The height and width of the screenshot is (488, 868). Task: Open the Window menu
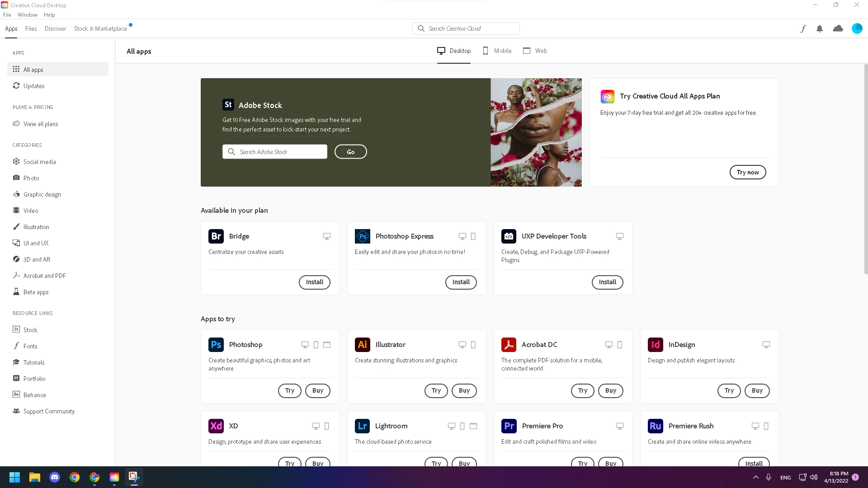click(x=28, y=15)
